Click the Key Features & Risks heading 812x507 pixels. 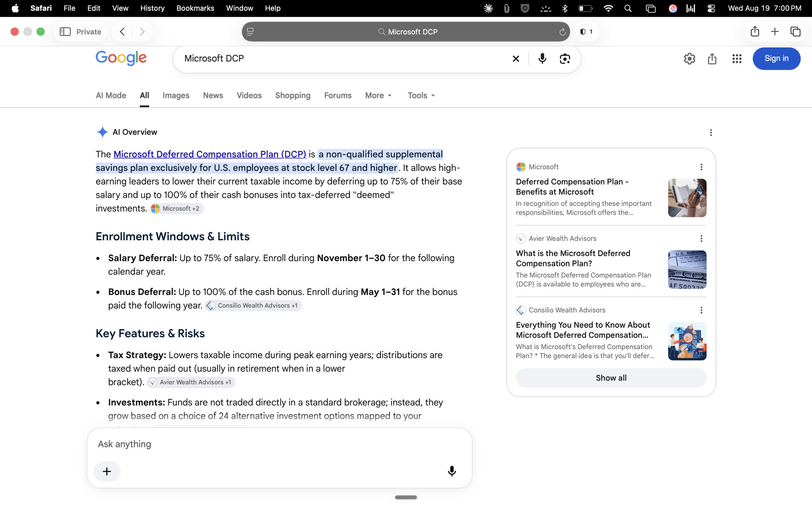[x=150, y=333]
